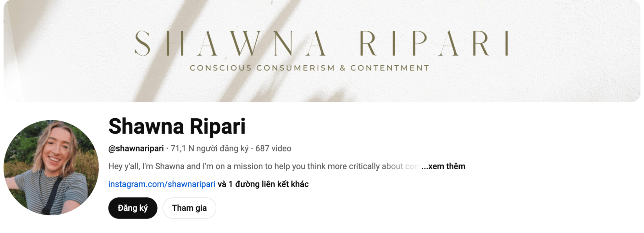The height and width of the screenshot is (233, 644).
Task: Click the word SHAWNA in the banner
Action: point(230,44)
